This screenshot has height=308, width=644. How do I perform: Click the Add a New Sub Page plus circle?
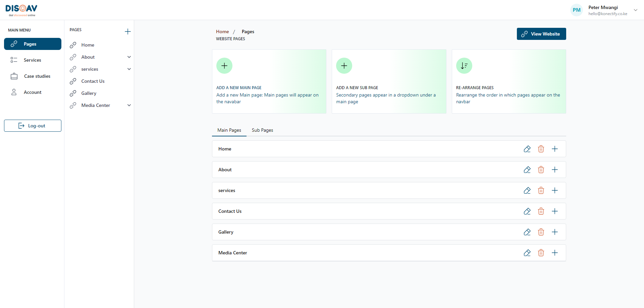(x=344, y=66)
